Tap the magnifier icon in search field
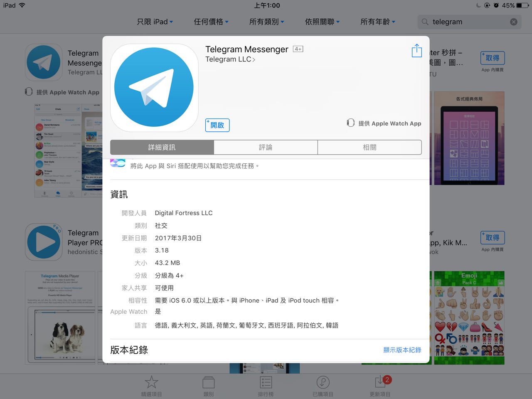The image size is (532, 399). 425,22
